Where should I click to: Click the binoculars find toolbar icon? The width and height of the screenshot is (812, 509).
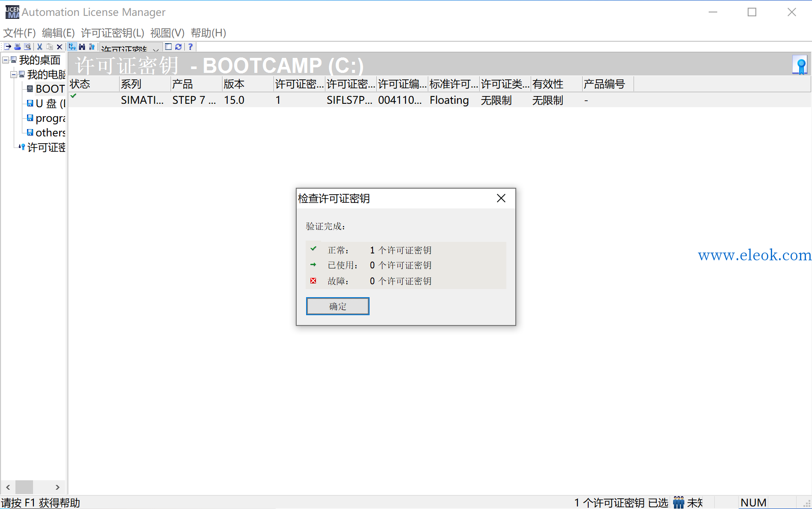pyautogui.click(x=82, y=47)
